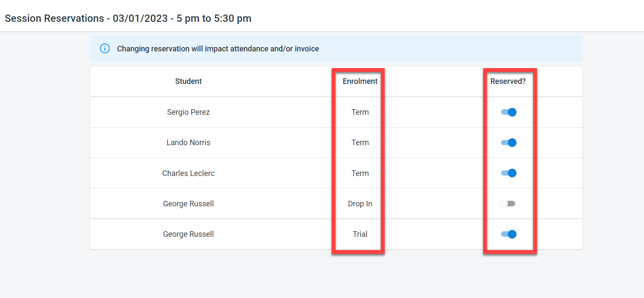The height and width of the screenshot is (298, 644).
Task: Select the Drop In enrolment cell
Action: pos(360,204)
